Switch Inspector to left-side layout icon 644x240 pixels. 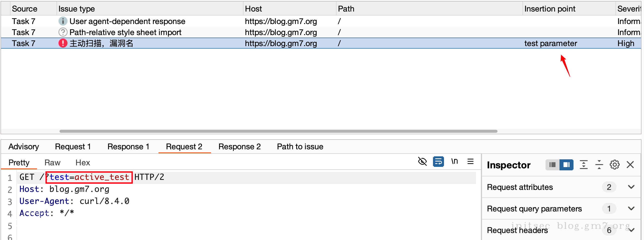(552, 165)
